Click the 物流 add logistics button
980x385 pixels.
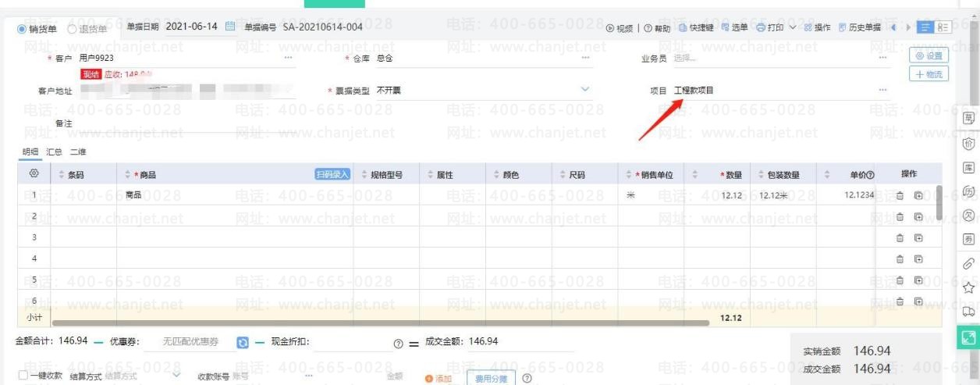929,73
